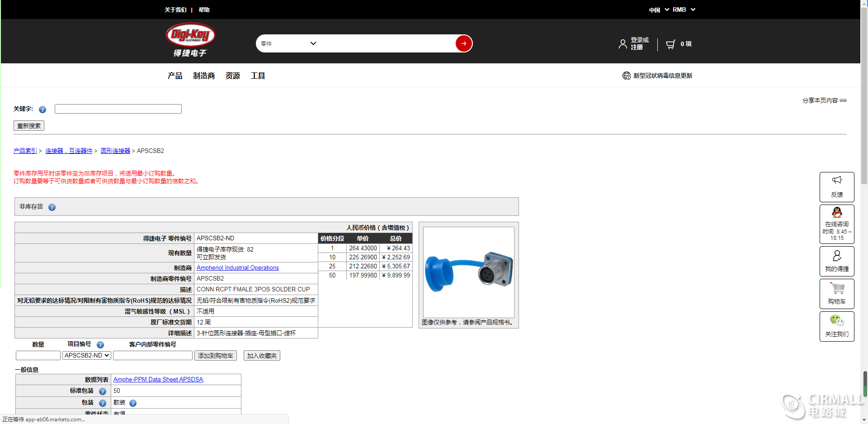Open the 产品索引 breadcrumb link
This screenshot has width=868, height=424.
tap(25, 151)
